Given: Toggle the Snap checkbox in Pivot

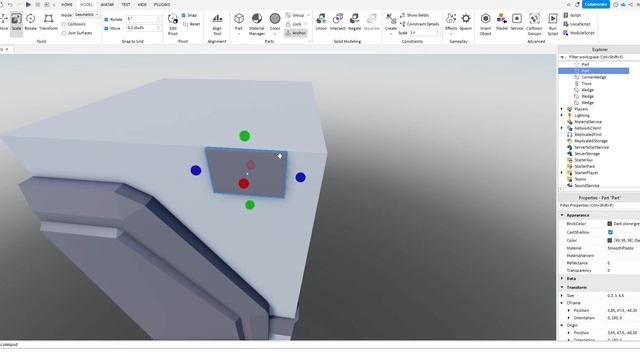Looking at the screenshot, I should [x=184, y=15].
